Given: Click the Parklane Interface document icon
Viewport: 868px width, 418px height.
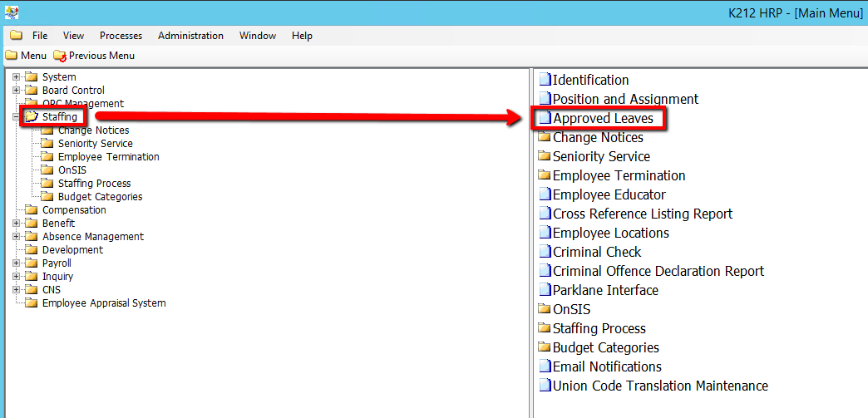Looking at the screenshot, I should [x=545, y=290].
